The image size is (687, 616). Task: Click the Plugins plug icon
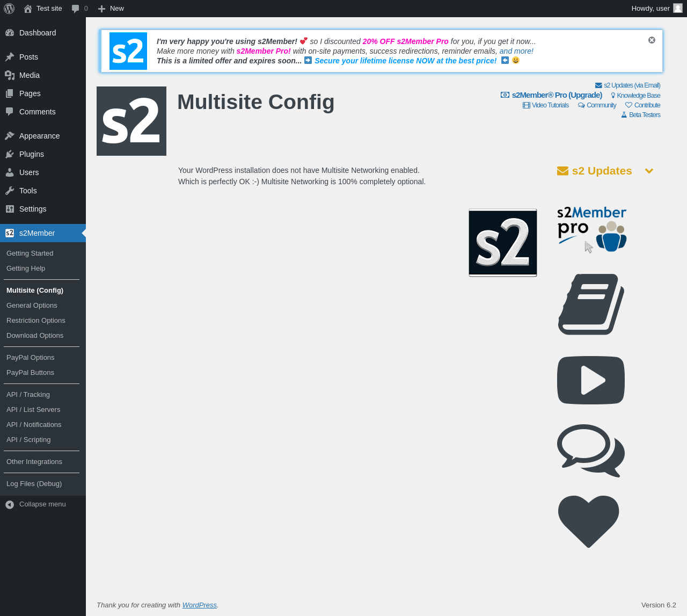point(10,154)
